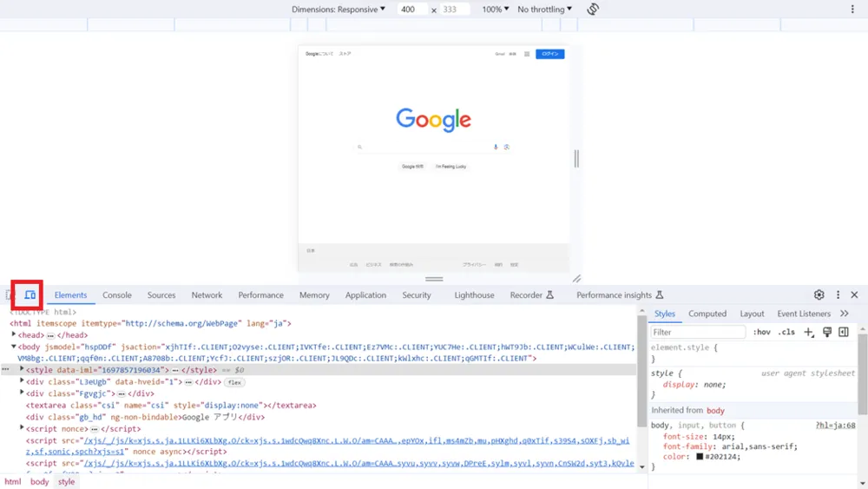Click the Google Lens image search icon
This screenshot has width=868, height=489.
(x=507, y=147)
